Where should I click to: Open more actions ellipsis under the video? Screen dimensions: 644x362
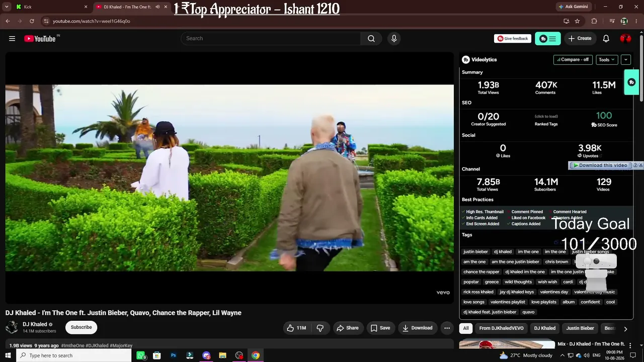point(447,328)
